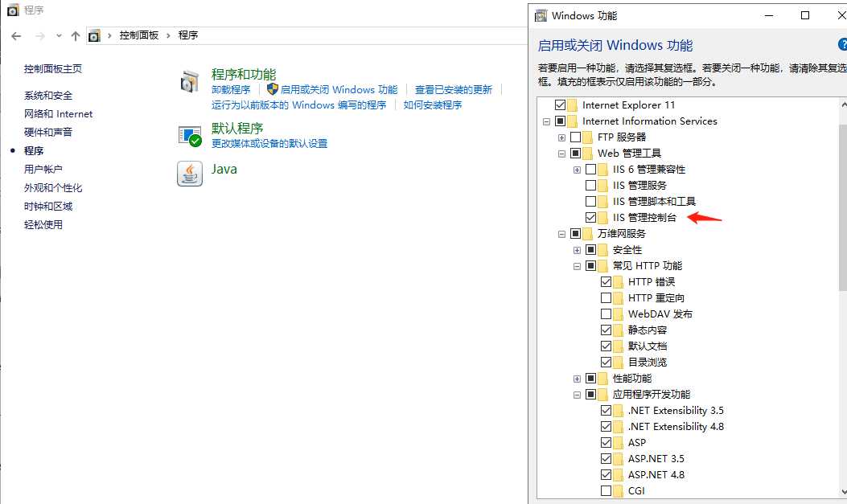Screen dimensions: 847x504
Task: Check the CGI checkbox
Action: click(x=606, y=491)
